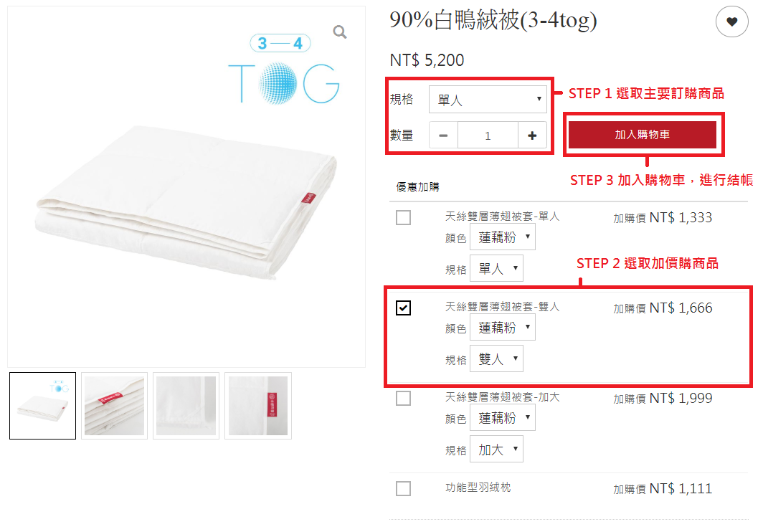Open color dropdown for 單人 duvet cover

(502, 237)
